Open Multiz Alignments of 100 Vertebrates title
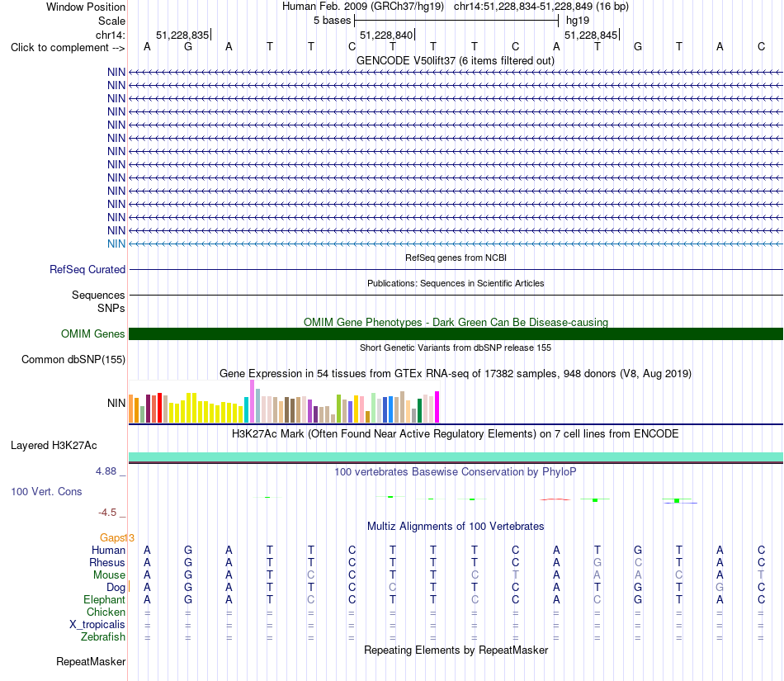This screenshot has width=784, height=681. [456, 526]
